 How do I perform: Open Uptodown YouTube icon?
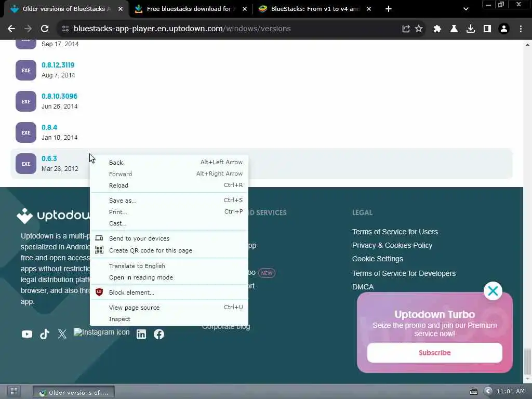(x=27, y=334)
